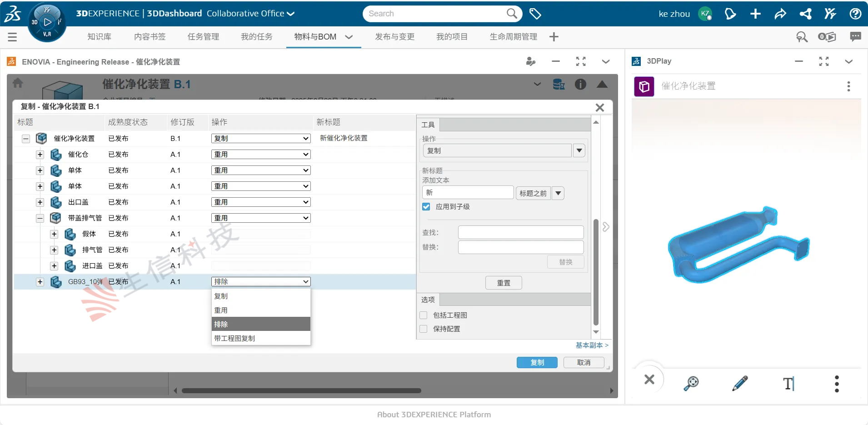The image size is (868, 425).
Task: Switch to 生命周期管理 tab
Action: [x=514, y=37]
